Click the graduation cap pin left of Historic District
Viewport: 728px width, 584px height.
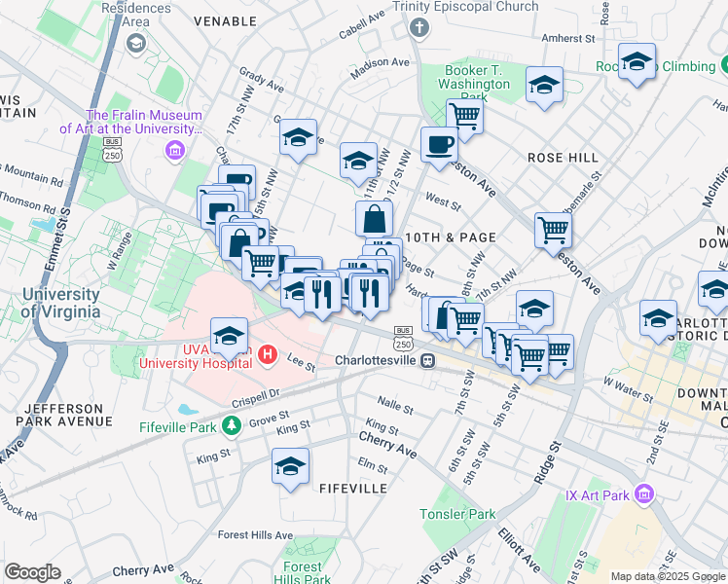(x=658, y=319)
